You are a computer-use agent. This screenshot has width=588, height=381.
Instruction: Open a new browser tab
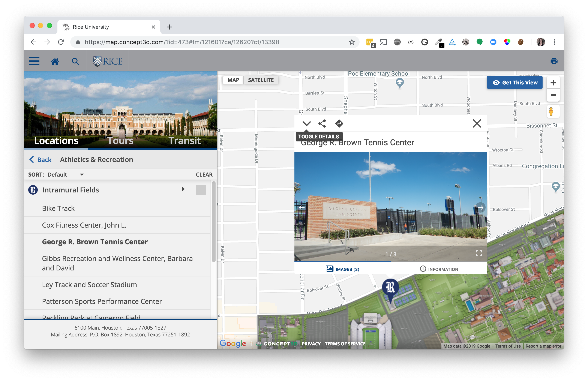tap(169, 27)
